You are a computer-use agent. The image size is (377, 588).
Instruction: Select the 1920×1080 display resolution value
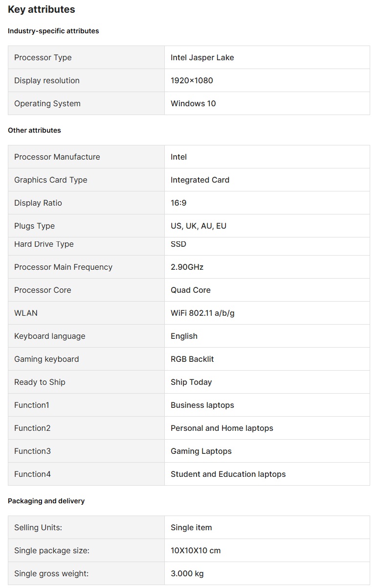192,80
